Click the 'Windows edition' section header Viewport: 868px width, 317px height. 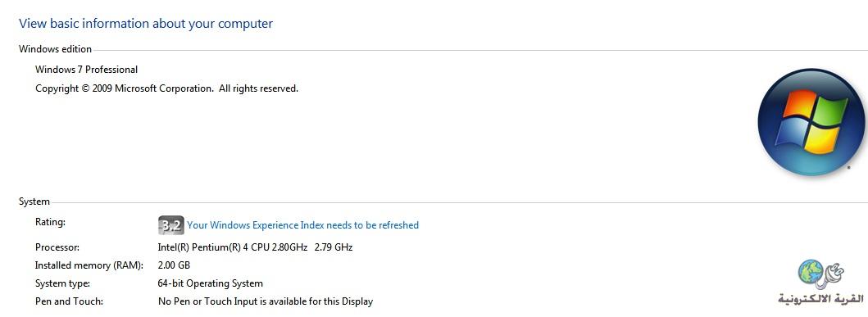56,49
